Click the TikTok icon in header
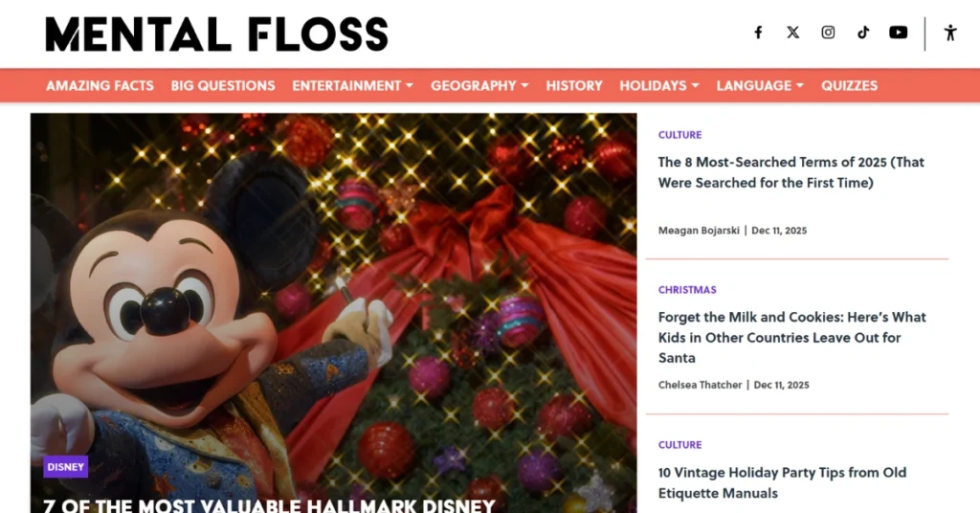This screenshot has height=513, width=980. (863, 33)
